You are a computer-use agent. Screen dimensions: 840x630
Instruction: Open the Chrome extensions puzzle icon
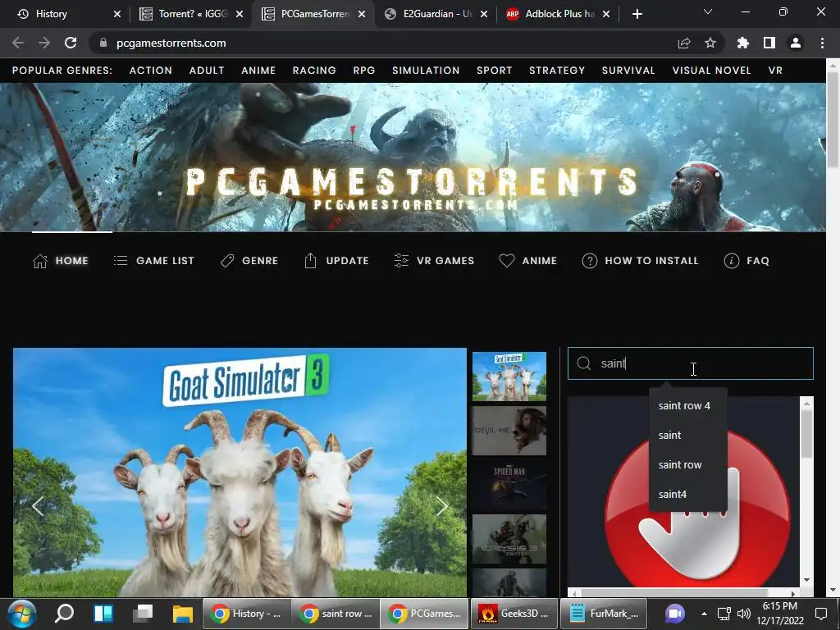pos(743,43)
